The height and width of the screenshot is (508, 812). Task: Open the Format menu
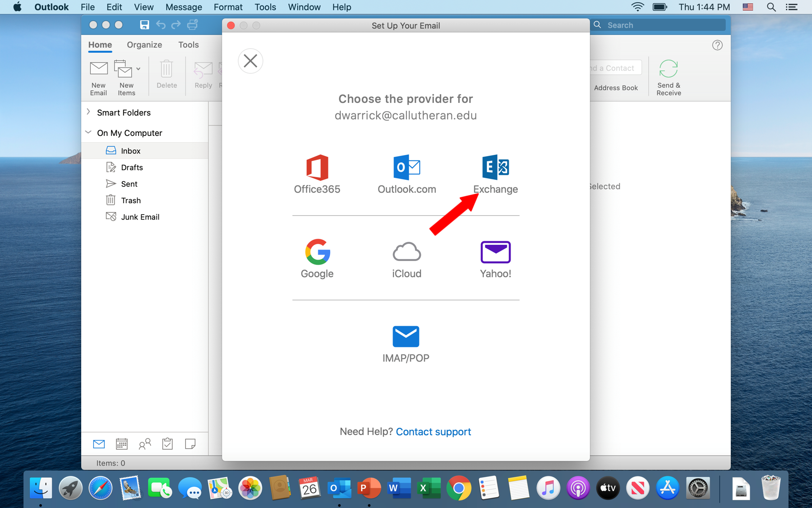pos(228,7)
